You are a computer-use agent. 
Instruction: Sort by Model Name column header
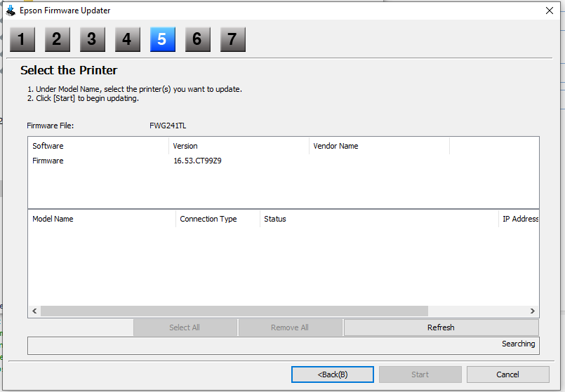(x=102, y=219)
